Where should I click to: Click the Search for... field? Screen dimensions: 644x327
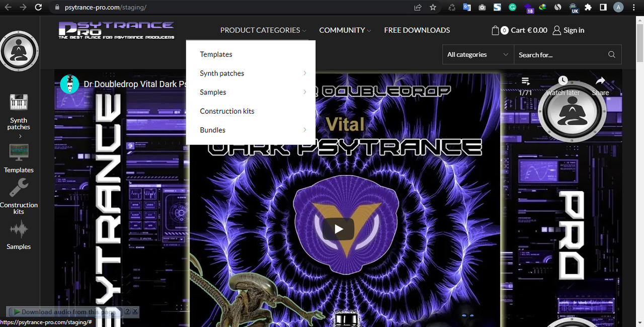[559, 55]
